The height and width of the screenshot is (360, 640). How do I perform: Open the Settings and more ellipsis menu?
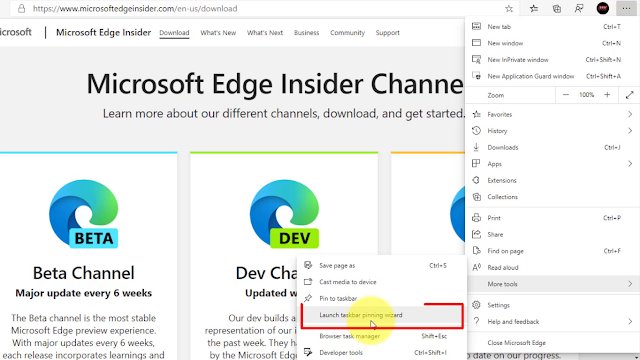click(626, 8)
